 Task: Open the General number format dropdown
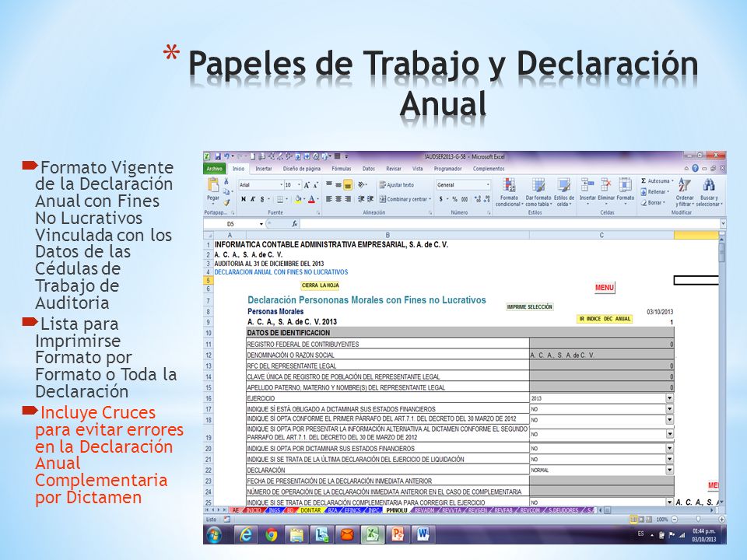[488, 185]
